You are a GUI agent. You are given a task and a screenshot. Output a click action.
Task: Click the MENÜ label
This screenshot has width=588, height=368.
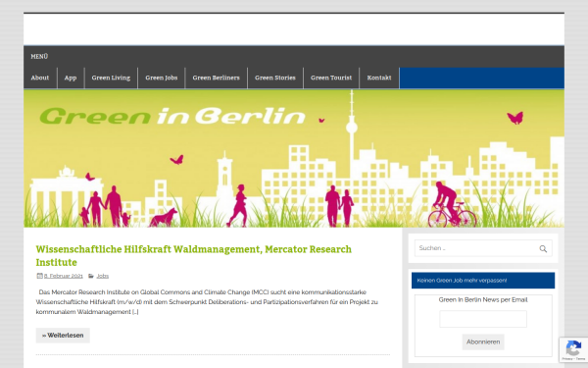(x=39, y=56)
